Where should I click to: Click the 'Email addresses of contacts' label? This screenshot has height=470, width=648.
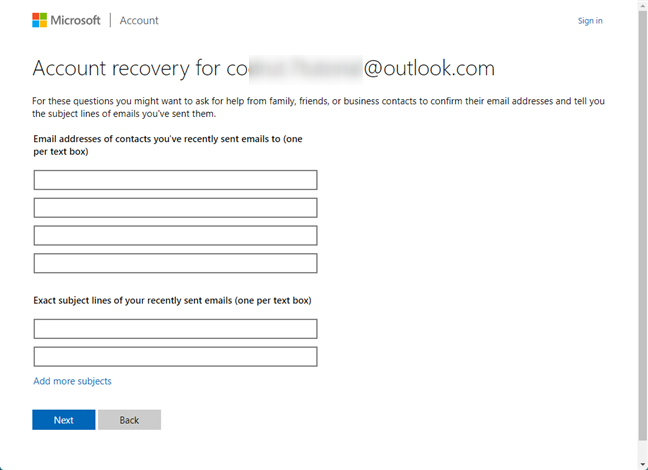point(168,145)
